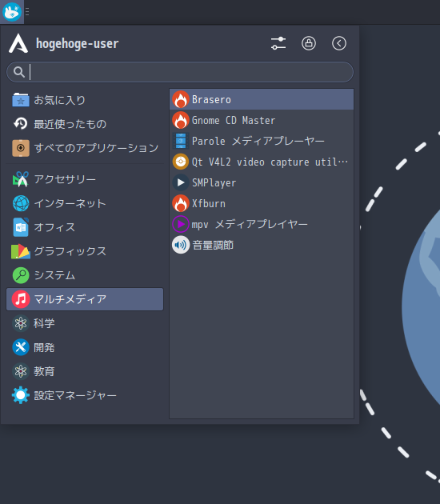The width and height of the screenshot is (440, 504).
Task: Open the Whisker menu launcher in panel
Action: click(x=12, y=12)
